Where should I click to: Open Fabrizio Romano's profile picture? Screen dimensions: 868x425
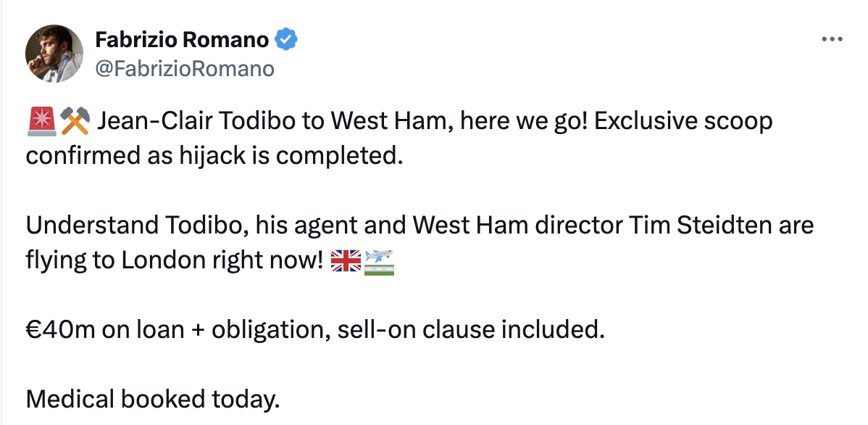click(x=54, y=54)
